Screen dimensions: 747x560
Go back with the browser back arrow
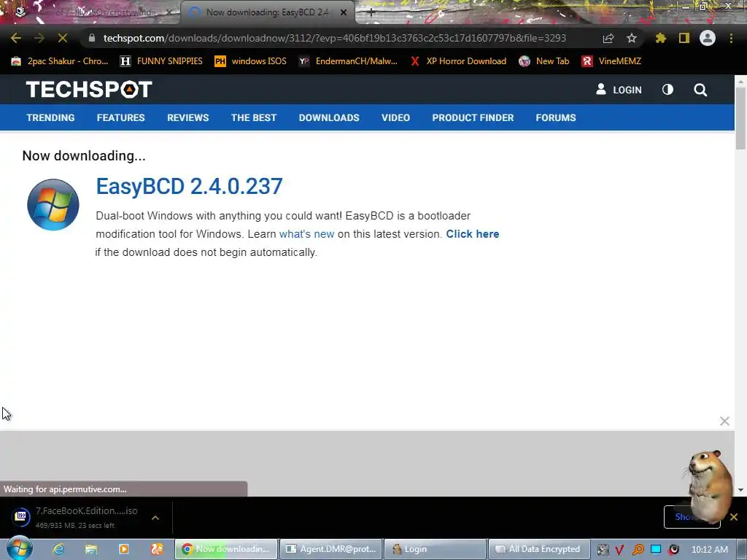(x=16, y=38)
